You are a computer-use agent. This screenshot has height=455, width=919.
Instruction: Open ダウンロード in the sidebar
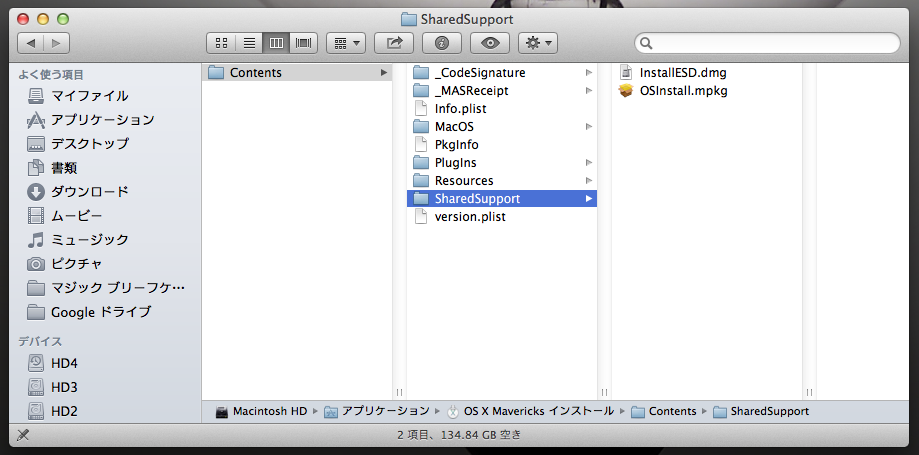click(x=105, y=192)
